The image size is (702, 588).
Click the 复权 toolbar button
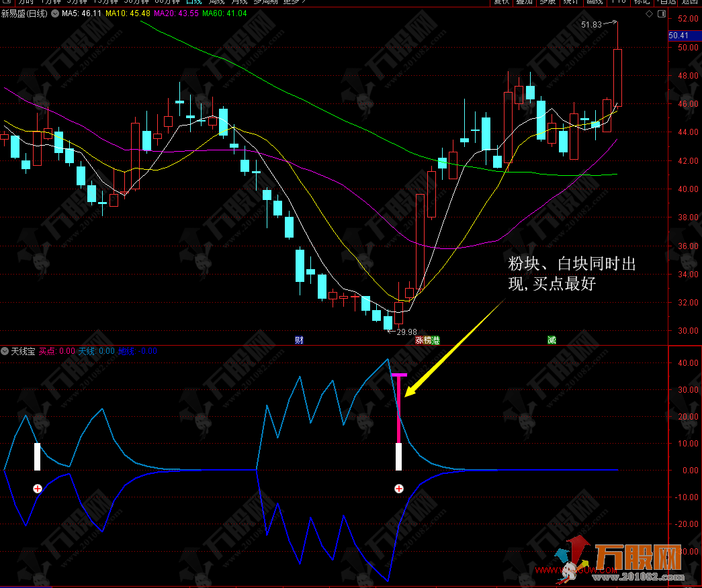click(501, 2)
